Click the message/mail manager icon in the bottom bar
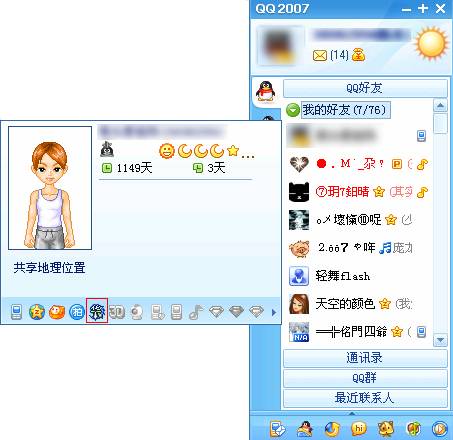Screen dimensions: 453x440 [277, 429]
